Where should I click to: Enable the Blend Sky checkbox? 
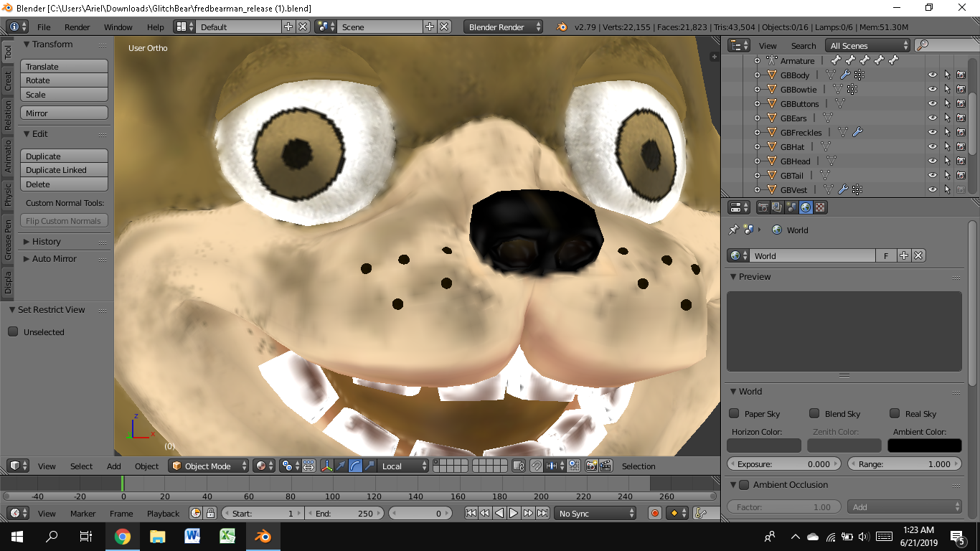tap(814, 413)
